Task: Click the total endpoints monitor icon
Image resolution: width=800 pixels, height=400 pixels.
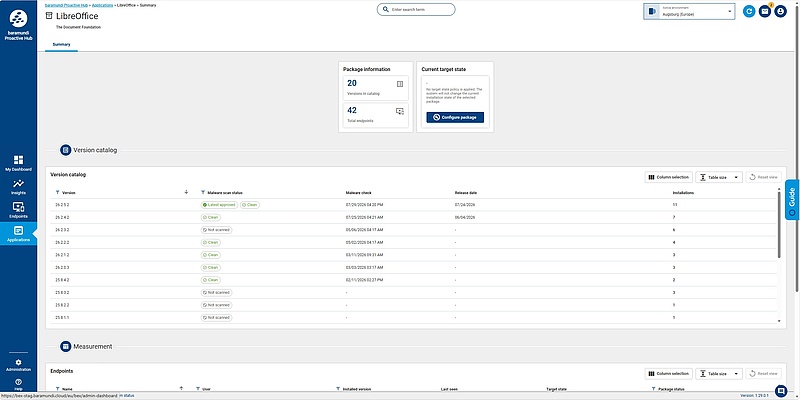Action: pyautogui.click(x=400, y=111)
